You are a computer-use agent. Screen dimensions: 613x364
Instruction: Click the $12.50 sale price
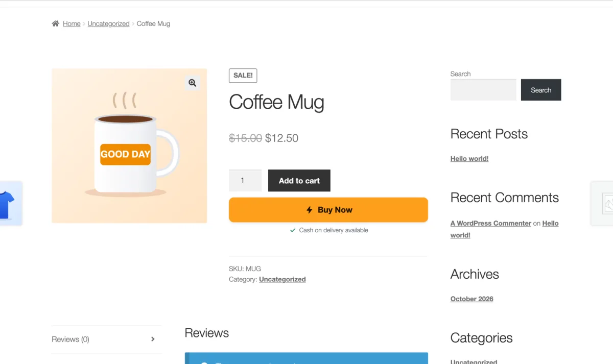click(281, 138)
